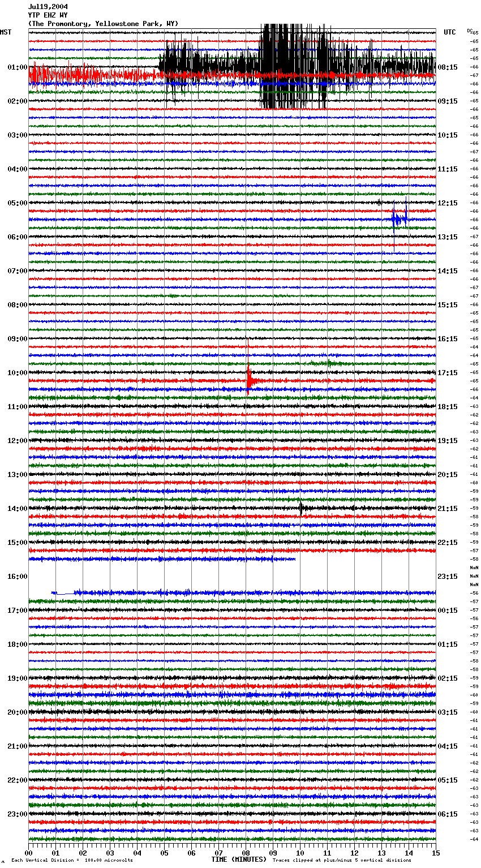Click the "16:00" MST time label
Image resolution: width=481 pixels, height=868 pixels.
pyautogui.click(x=18, y=576)
